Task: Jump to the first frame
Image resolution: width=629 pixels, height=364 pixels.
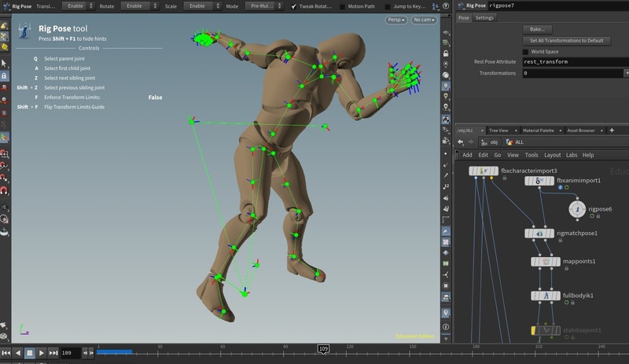Action: point(6,353)
